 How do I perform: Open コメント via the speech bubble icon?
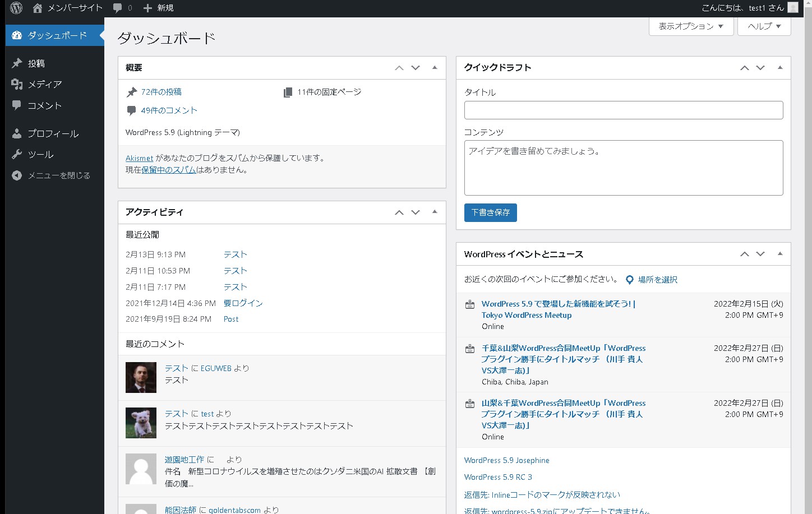pos(16,105)
